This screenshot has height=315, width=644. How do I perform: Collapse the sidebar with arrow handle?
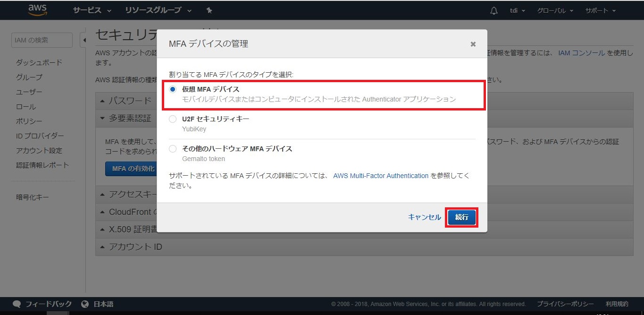click(84, 40)
